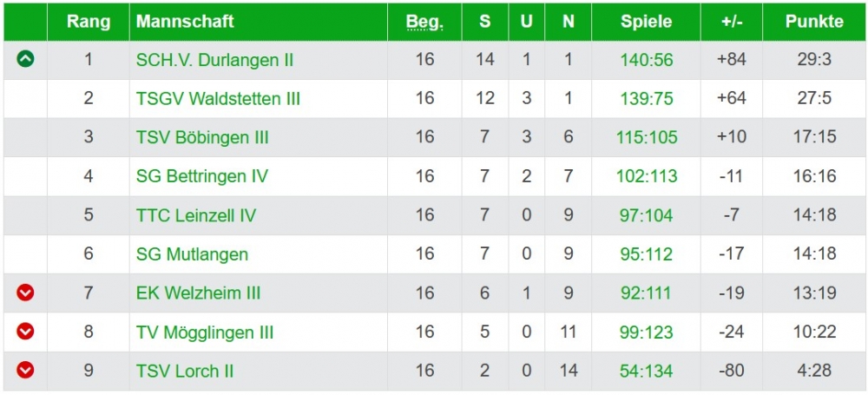Open games score 140:56 link
This screenshot has width=868, height=395.
click(646, 60)
